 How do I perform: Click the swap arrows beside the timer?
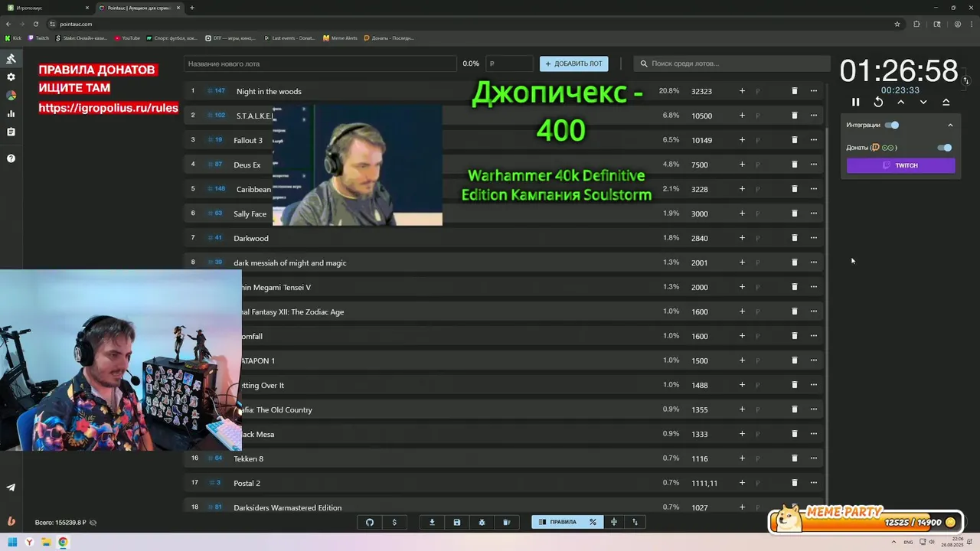(966, 80)
